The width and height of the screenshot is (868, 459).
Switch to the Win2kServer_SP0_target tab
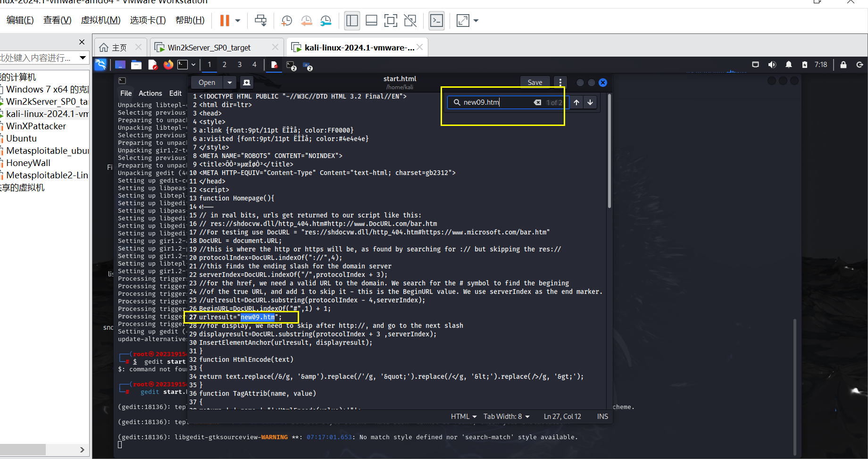coord(209,48)
